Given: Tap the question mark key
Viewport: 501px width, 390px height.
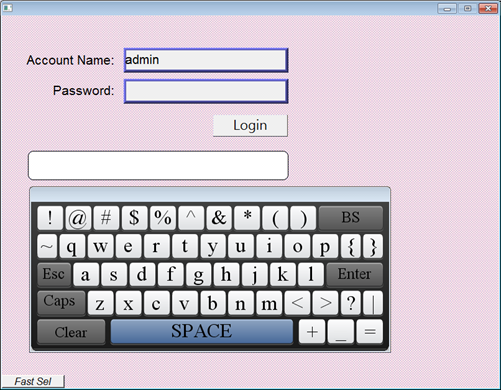Looking at the screenshot, I should point(351,303).
